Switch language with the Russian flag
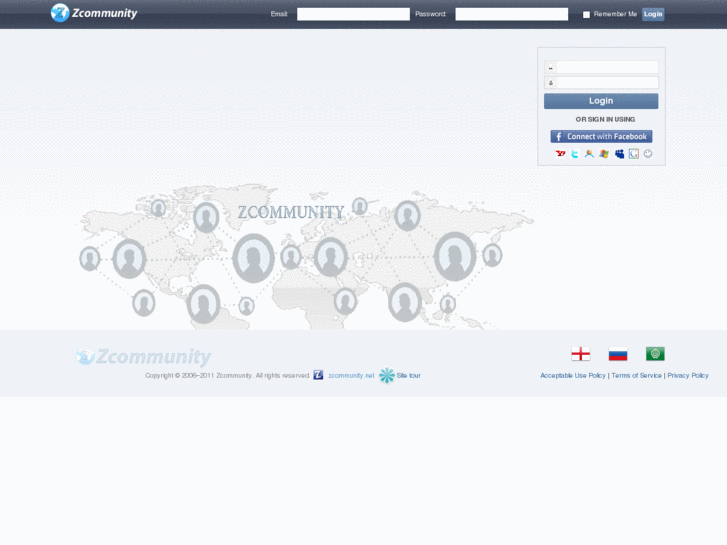727x545 pixels. pos(618,354)
